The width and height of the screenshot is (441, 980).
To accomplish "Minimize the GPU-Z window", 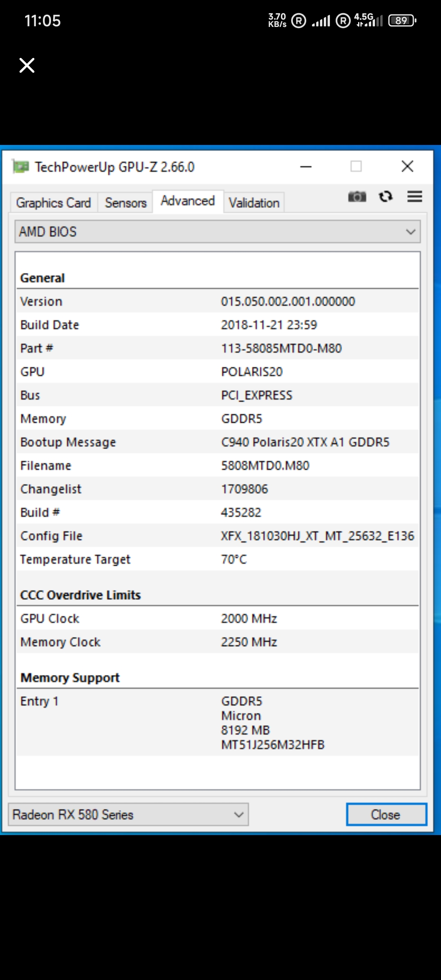I will [306, 167].
